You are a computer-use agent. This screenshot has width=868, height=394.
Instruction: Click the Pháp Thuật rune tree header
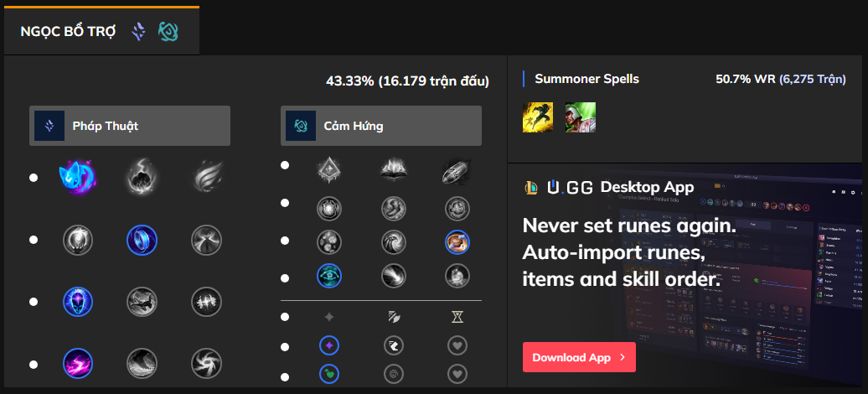(130, 126)
